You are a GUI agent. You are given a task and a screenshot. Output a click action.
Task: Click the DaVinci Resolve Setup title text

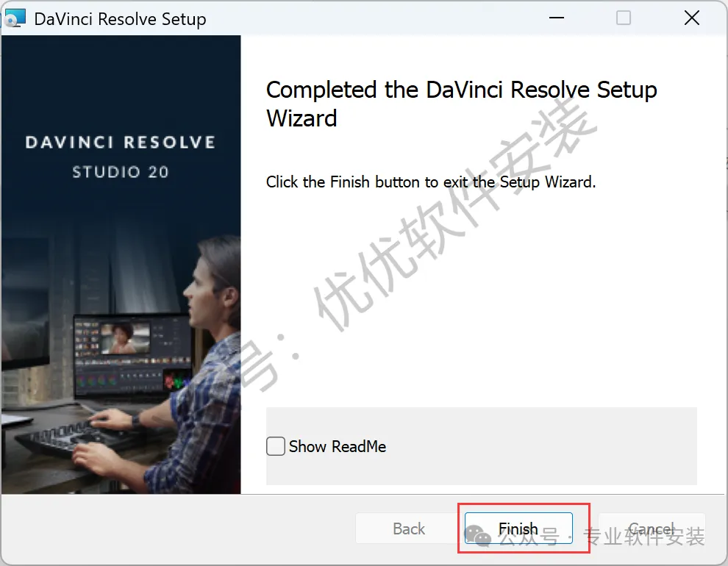tap(121, 19)
